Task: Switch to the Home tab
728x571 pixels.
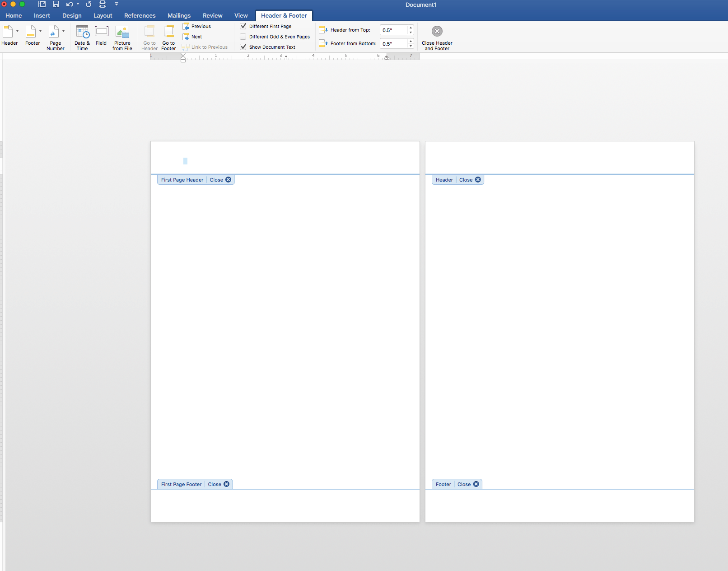Action: tap(14, 15)
